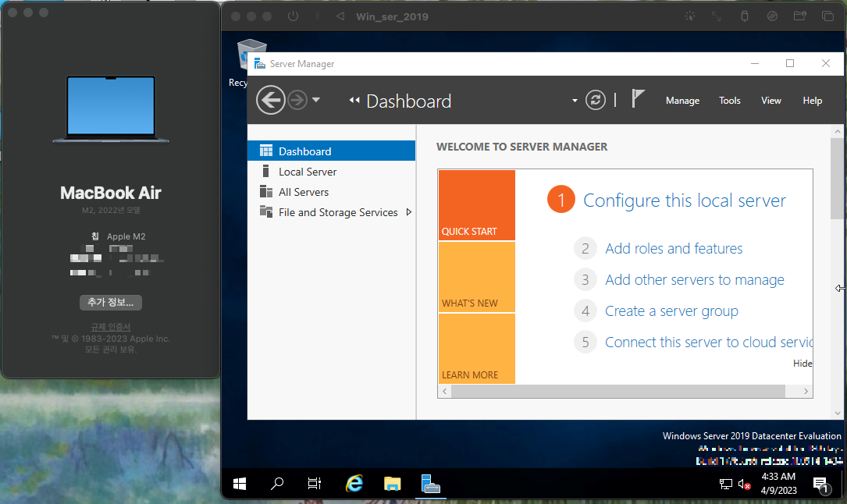Click left arrow of welcome tile horizontal scrollbar
847x504 pixels.
coord(444,391)
